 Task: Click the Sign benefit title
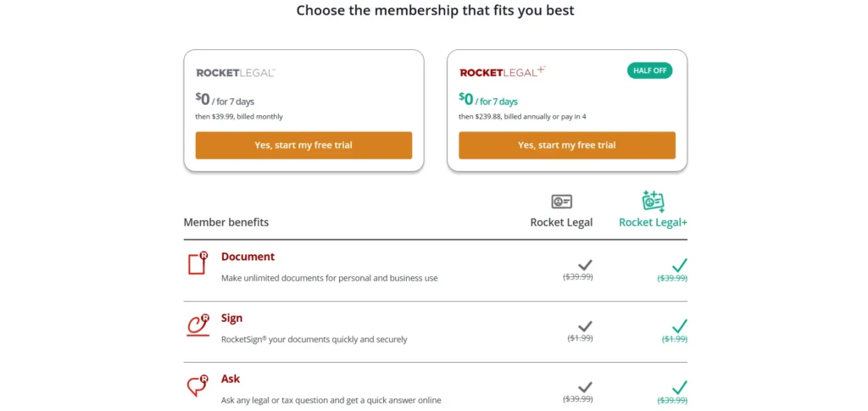(231, 318)
